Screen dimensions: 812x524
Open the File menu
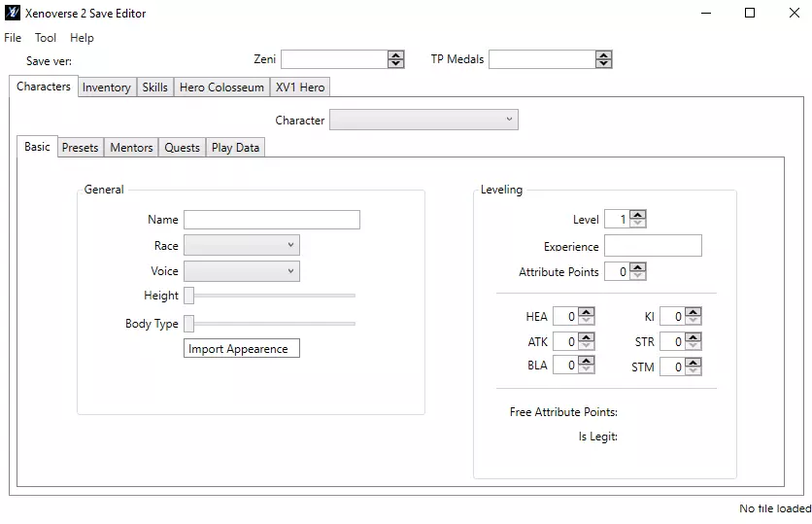tap(13, 38)
